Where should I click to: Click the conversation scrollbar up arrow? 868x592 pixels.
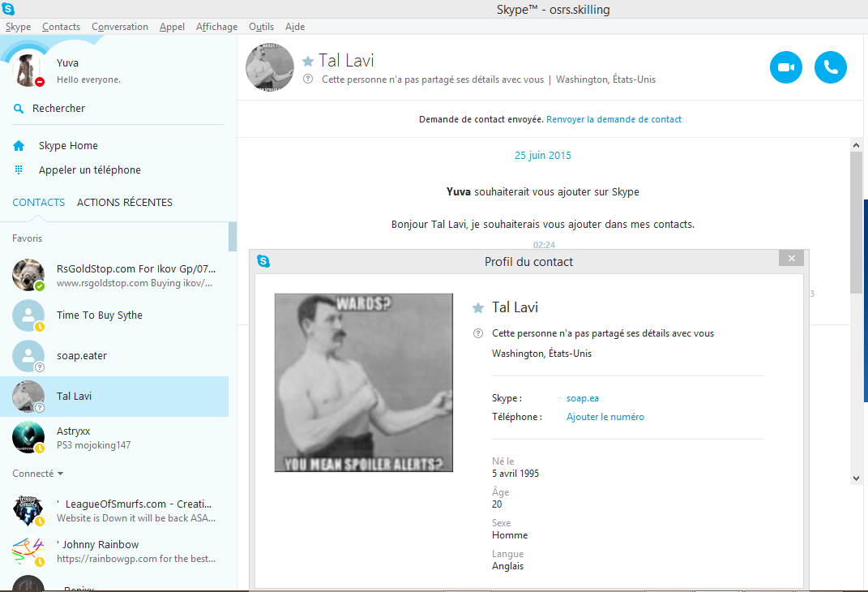[x=856, y=145]
